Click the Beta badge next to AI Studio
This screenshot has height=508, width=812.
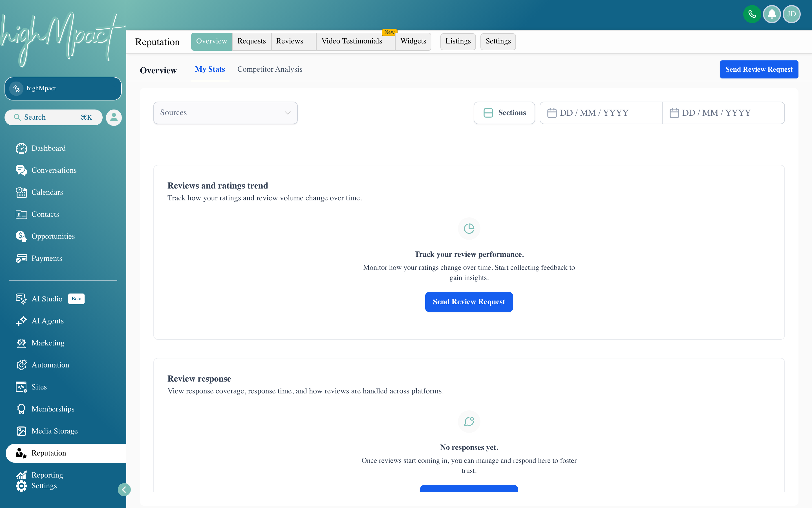click(76, 299)
